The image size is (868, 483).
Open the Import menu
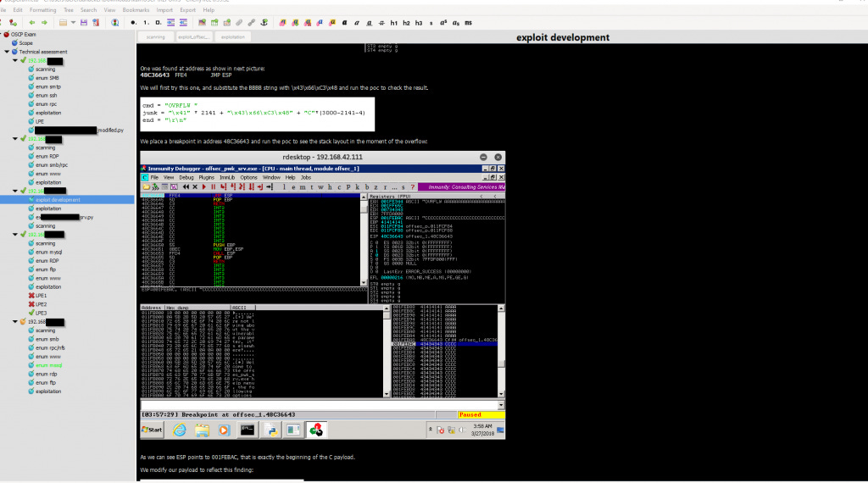point(164,10)
